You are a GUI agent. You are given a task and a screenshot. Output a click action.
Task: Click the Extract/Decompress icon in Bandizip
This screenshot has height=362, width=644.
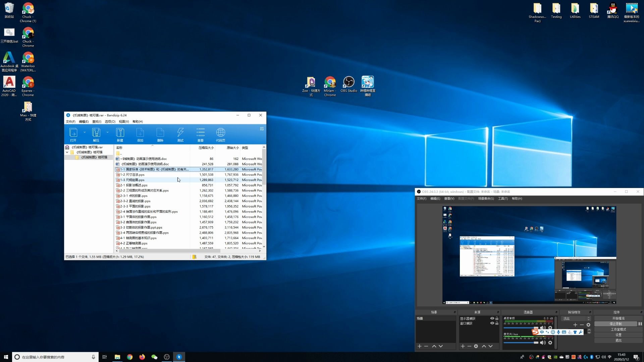pos(96,134)
